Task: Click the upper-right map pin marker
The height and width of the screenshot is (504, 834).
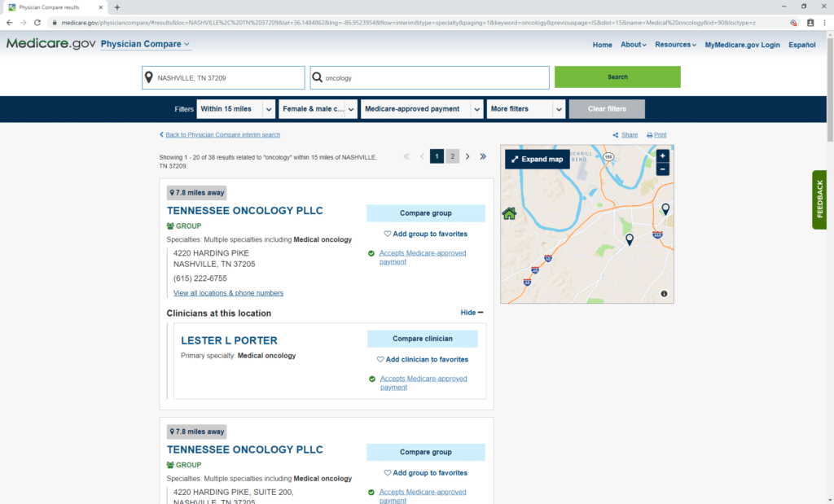Action: coord(665,209)
